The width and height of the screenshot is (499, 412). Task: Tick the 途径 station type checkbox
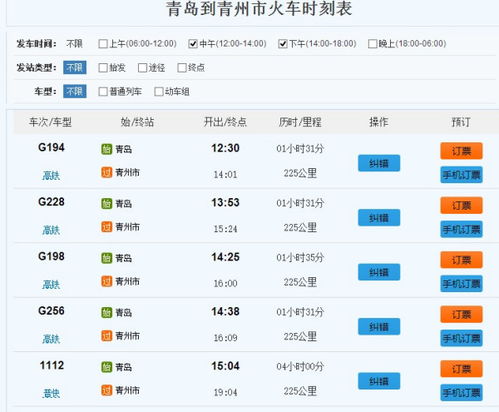click(x=142, y=68)
